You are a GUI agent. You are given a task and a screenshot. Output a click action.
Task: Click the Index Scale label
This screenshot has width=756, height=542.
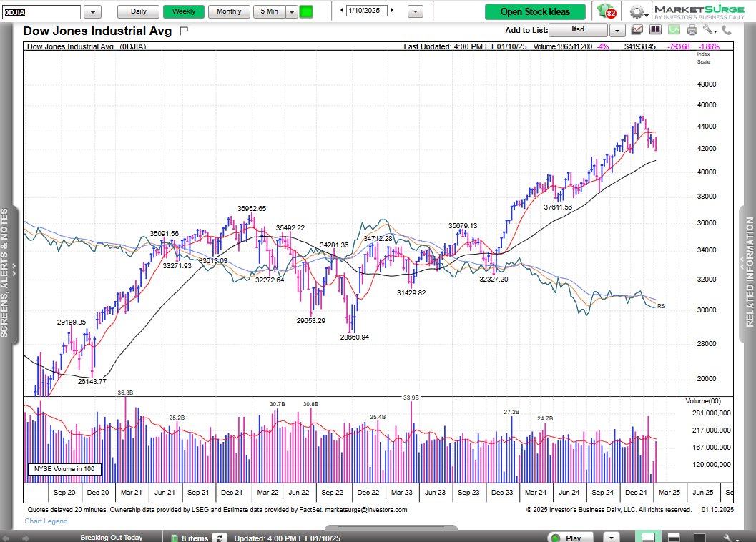click(704, 58)
